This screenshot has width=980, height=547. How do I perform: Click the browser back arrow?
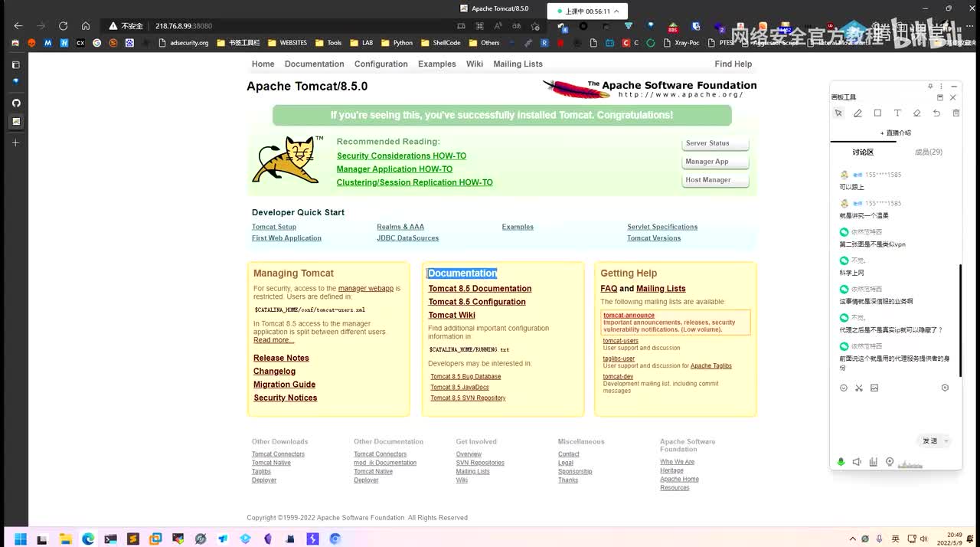pyautogui.click(x=18, y=25)
